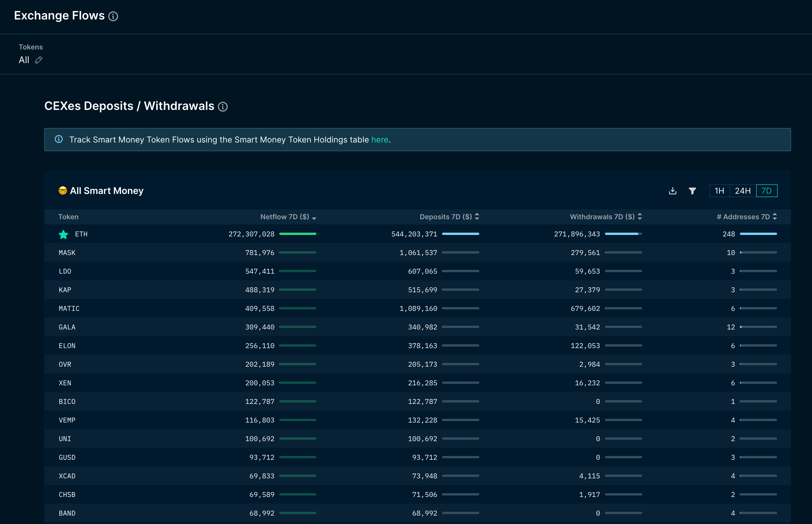Keep the 7D timeframe selected
Image resolution: width=812 pixels, height=524 pixels.
tap(767, 190)
